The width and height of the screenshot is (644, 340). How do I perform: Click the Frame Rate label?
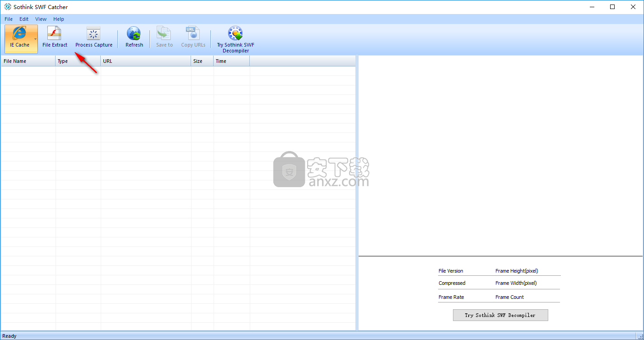pos(451,297)
